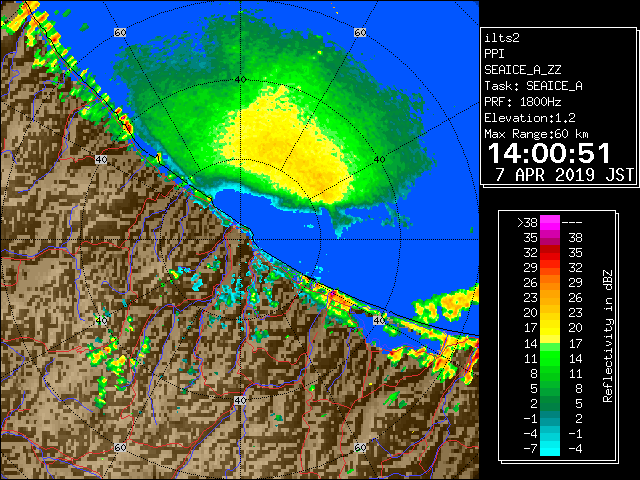The image size is (640, 480).
Task: Click the -7 legend label
Action: pyautogui.click(x=530, y=449)
